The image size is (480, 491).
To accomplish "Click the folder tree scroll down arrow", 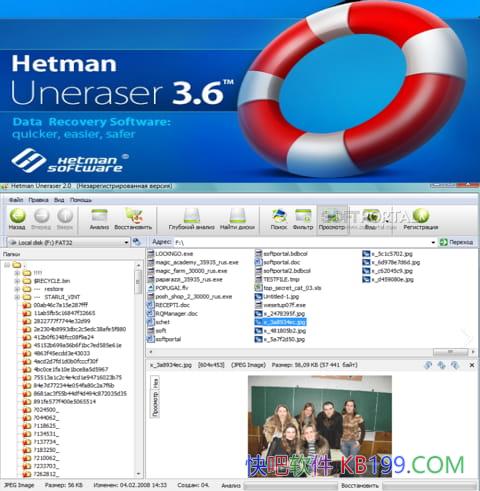I will (x=138, y=474).
